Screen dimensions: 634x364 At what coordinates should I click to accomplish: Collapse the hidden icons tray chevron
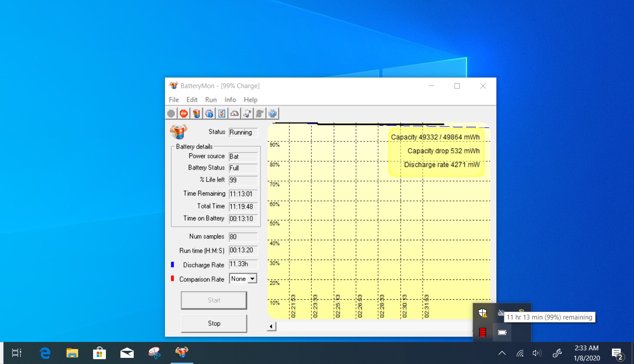(x=502, y=353)
